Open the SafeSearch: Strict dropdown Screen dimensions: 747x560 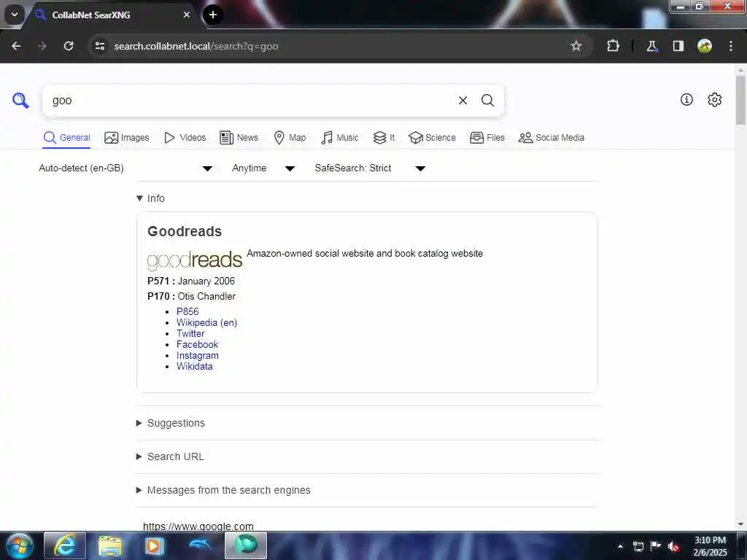(x=370, y=168)
